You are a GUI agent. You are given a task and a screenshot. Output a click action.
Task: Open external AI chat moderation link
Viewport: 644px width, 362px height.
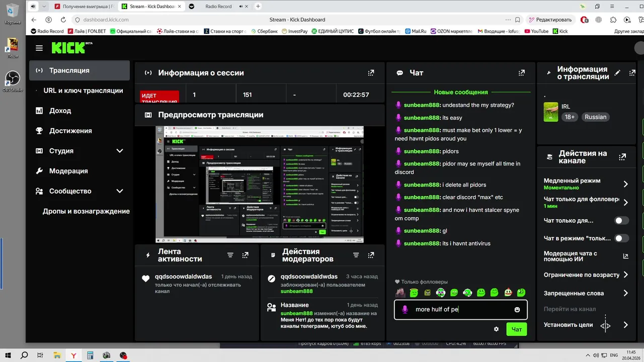(625, 256)
